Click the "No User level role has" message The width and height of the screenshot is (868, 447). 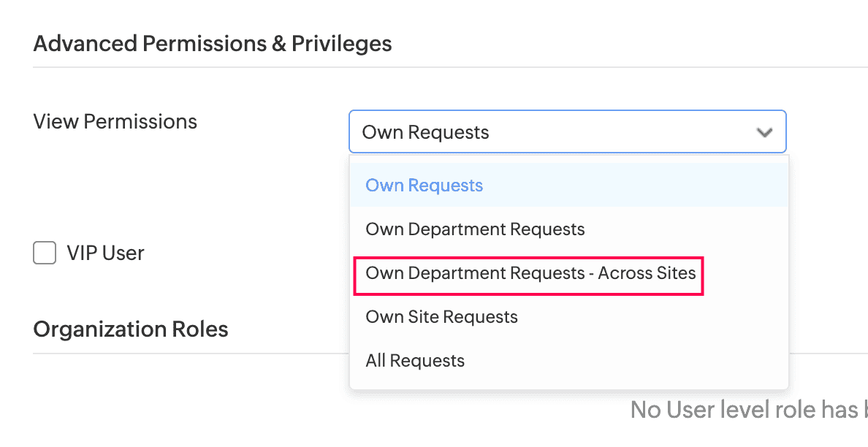click(x=744, y=410)
